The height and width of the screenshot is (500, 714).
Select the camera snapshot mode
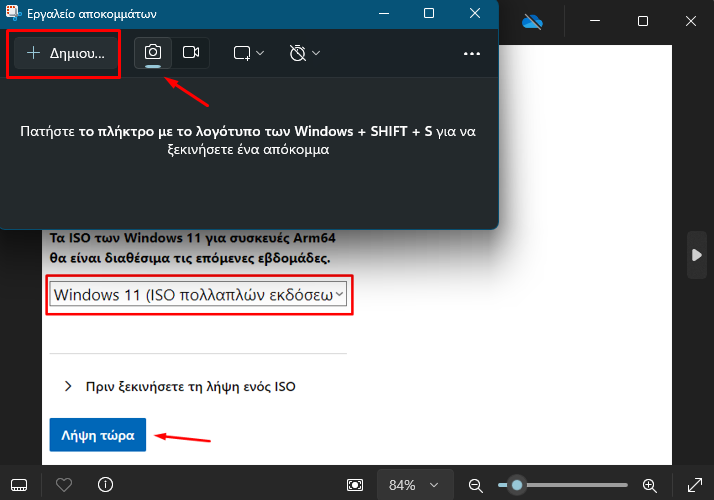point(153,53)
